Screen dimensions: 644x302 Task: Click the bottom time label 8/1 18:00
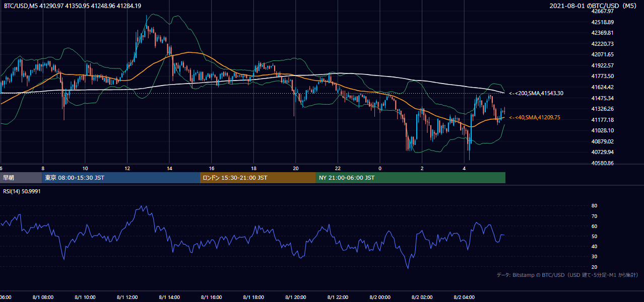[253, 297]
